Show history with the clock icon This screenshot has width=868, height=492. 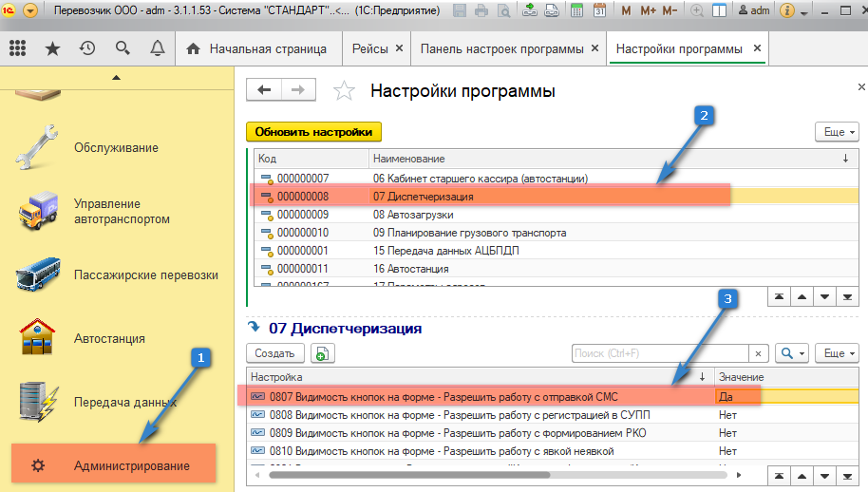click(86, 48)
